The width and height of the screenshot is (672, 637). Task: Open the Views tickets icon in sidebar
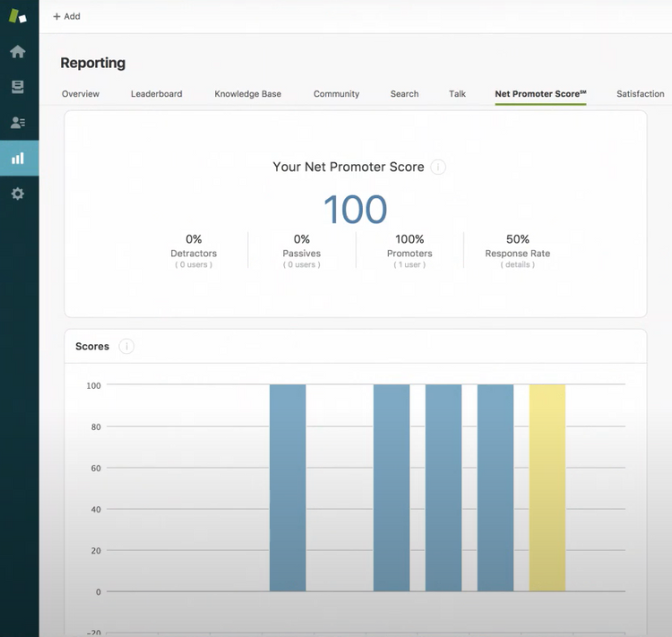[18, 87]
